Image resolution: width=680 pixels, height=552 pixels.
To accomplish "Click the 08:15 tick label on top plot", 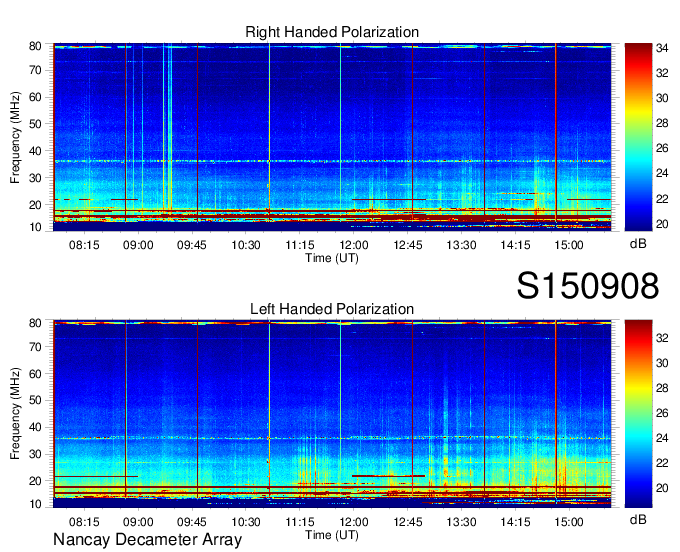I will [x=84, y=245].
